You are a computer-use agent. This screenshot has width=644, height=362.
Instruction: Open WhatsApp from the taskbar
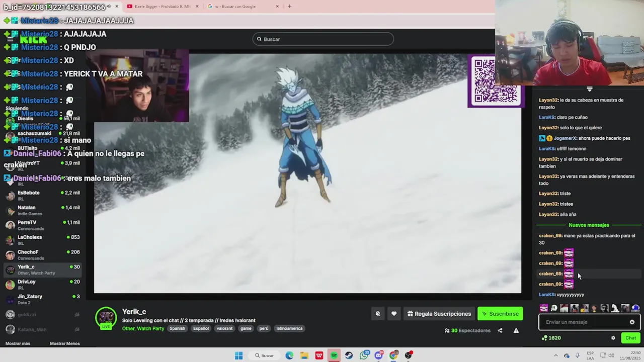[x=364, y=355]
